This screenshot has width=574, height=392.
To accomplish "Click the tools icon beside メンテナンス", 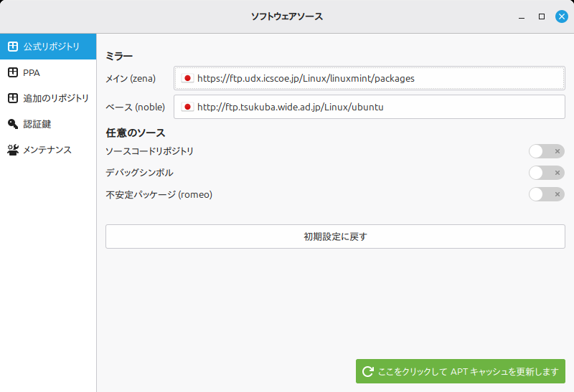I will 13,150.
